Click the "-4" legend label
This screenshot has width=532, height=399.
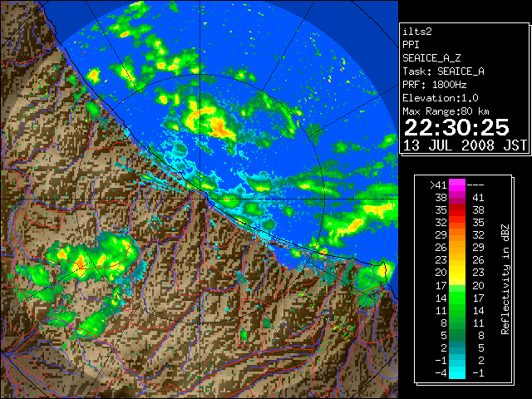tap(441, 372)
